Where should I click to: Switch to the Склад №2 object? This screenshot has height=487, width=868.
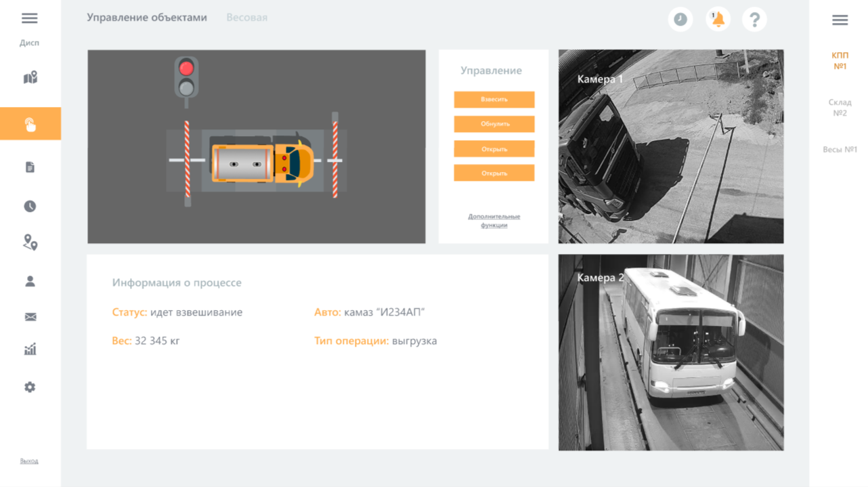(x=840, y=108)
